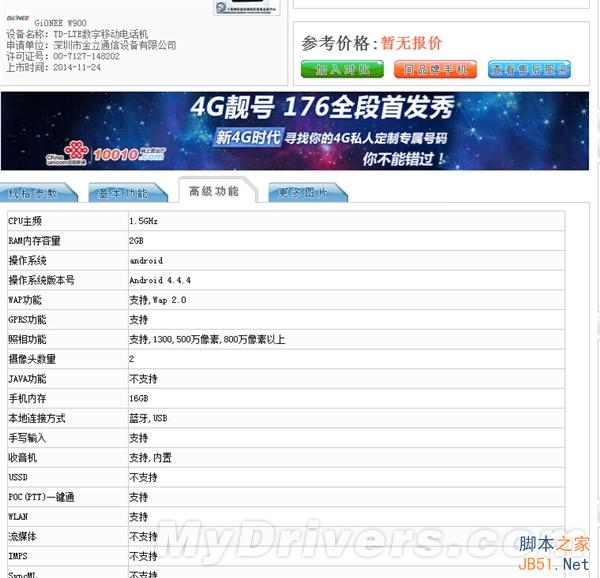Click 不支持 in the IMPS row
Viewport: 600px width, 578px height.
click(143, 556)
